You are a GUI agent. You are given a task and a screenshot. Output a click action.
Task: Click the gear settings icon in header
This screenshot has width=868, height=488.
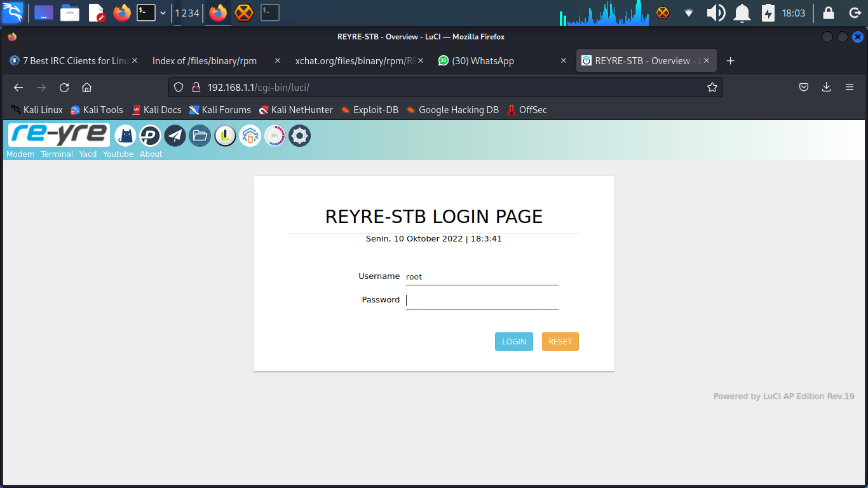299,135
